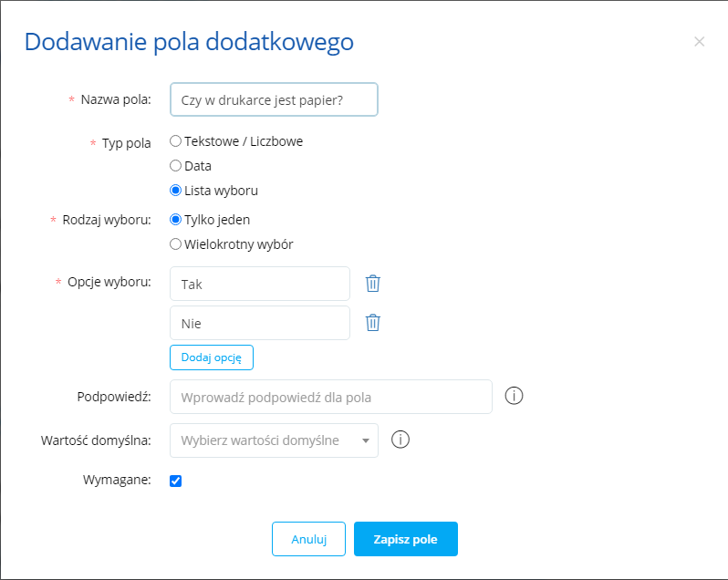
Task: Select the Tekstowe / Liczbowe field type
Action: (x=176, y=141)
